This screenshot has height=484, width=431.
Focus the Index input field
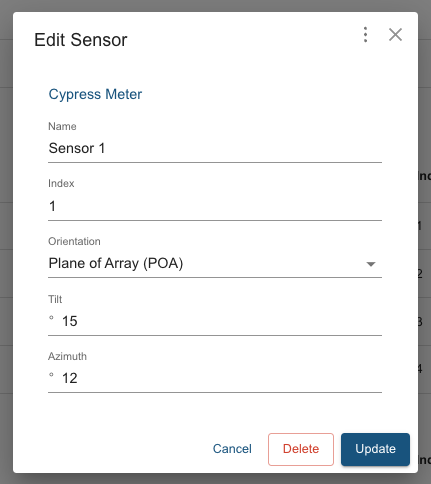click(215, 206)
